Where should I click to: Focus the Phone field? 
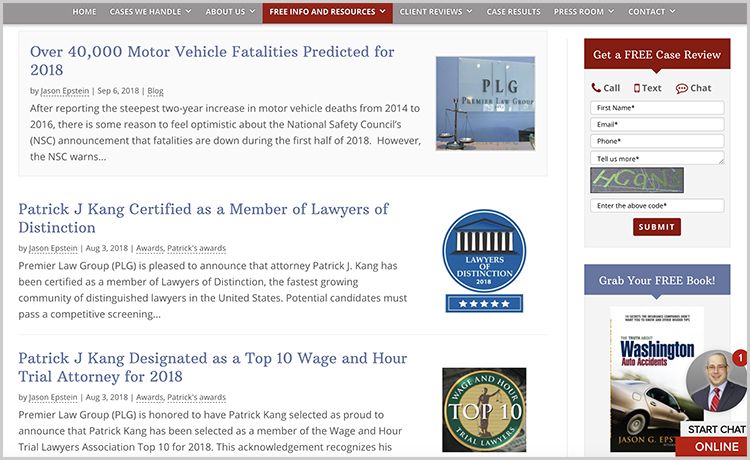[657, 141]
